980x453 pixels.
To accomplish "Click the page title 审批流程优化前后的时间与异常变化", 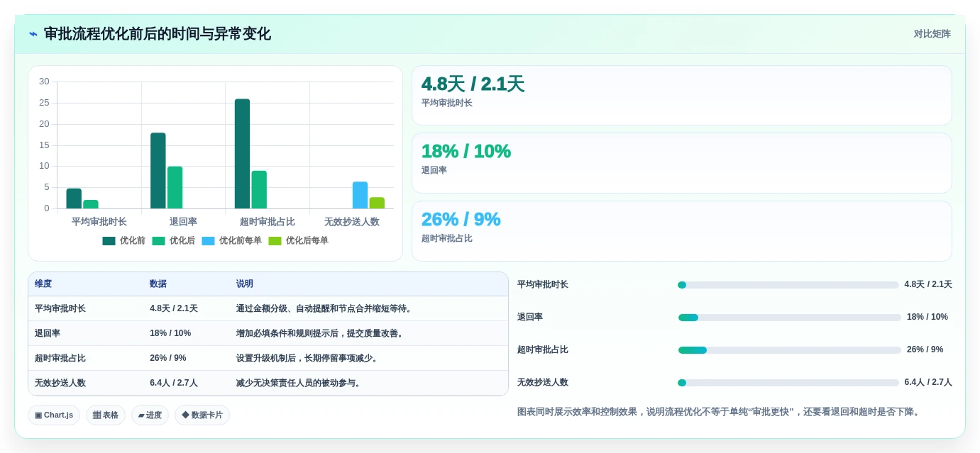I will [x=158, y=34].
